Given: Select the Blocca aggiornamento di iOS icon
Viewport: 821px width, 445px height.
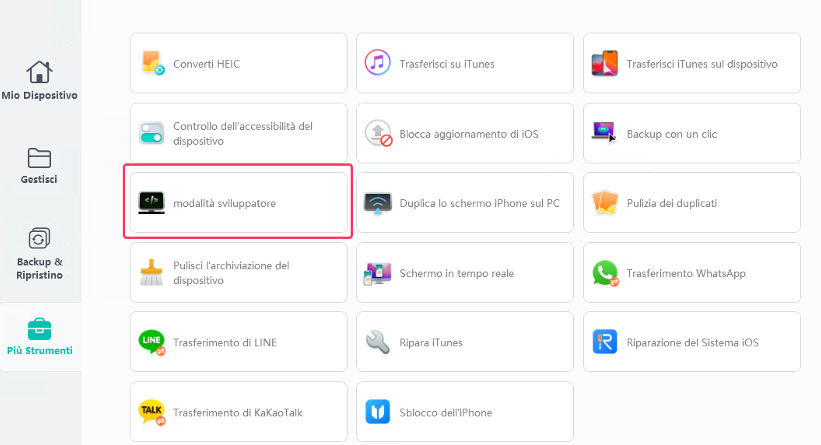Looking at the screenshot, I should pos(378,133).
